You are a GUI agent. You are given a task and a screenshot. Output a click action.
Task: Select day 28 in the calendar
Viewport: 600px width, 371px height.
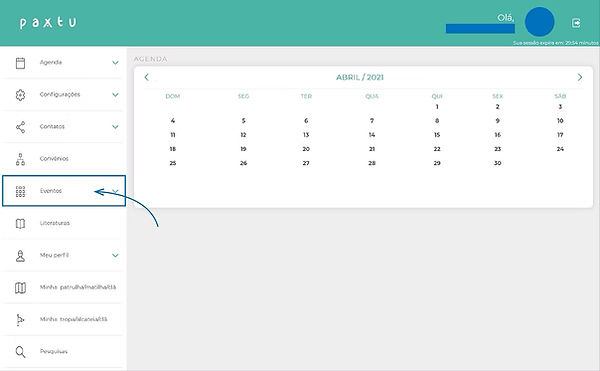coord(372,163)
